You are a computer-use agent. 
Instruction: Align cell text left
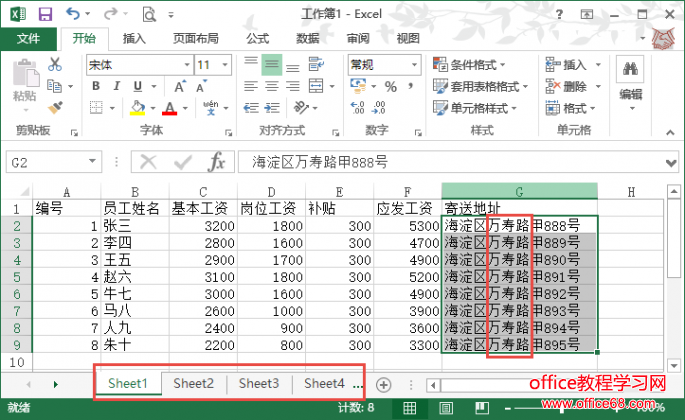251,86
